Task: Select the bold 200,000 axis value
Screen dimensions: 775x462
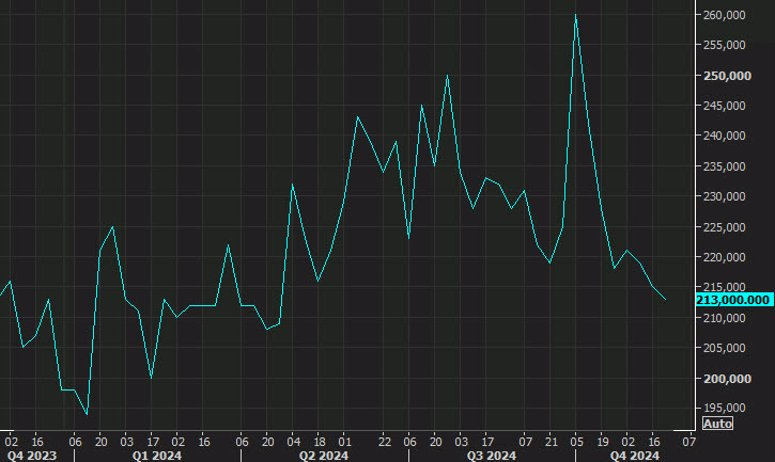Action: [727, 378]
